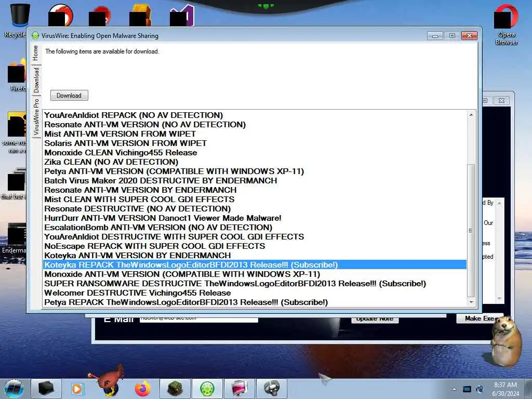Select Mist ANTI-VM VERSION FROM WIPET
The image size is (532, 399).
(255, 134)
